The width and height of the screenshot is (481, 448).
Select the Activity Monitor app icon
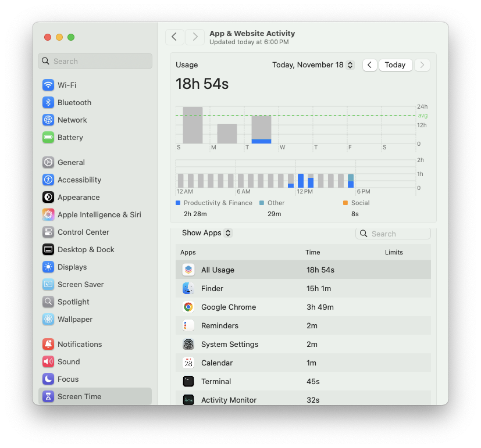click(x=188, y=400)
